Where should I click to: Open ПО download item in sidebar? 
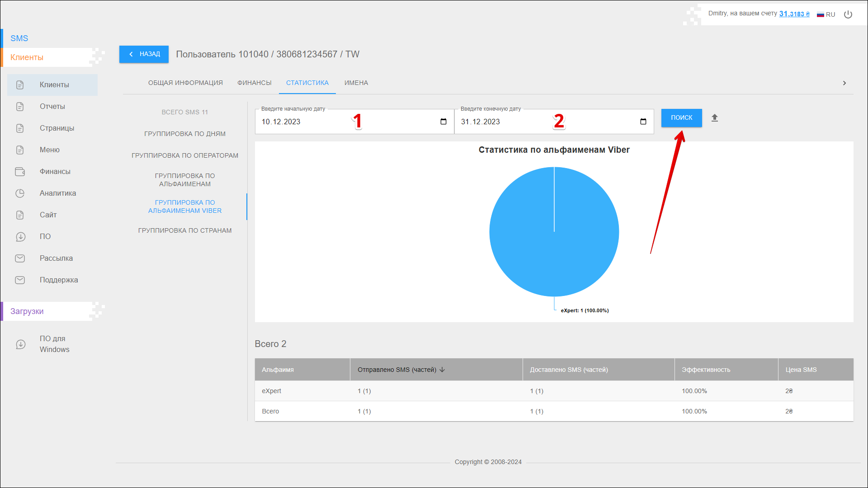coord(45,237)
